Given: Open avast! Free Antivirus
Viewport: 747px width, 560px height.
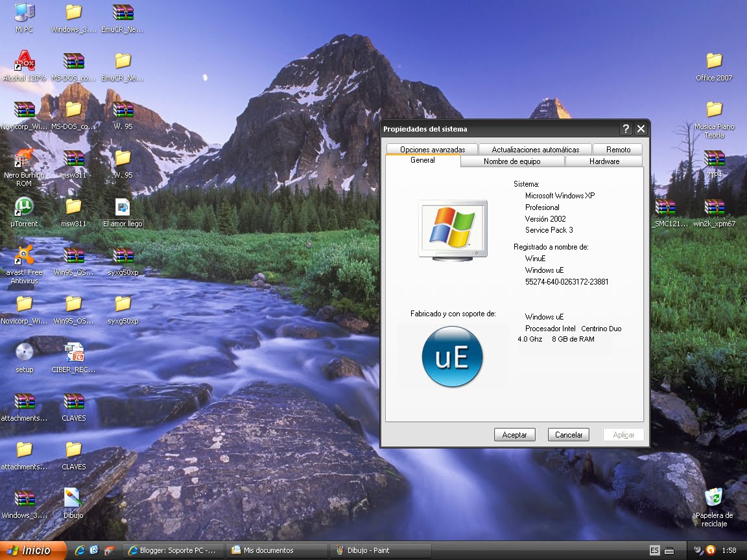Looking at the screenshot, I should [x=24, y=255].
